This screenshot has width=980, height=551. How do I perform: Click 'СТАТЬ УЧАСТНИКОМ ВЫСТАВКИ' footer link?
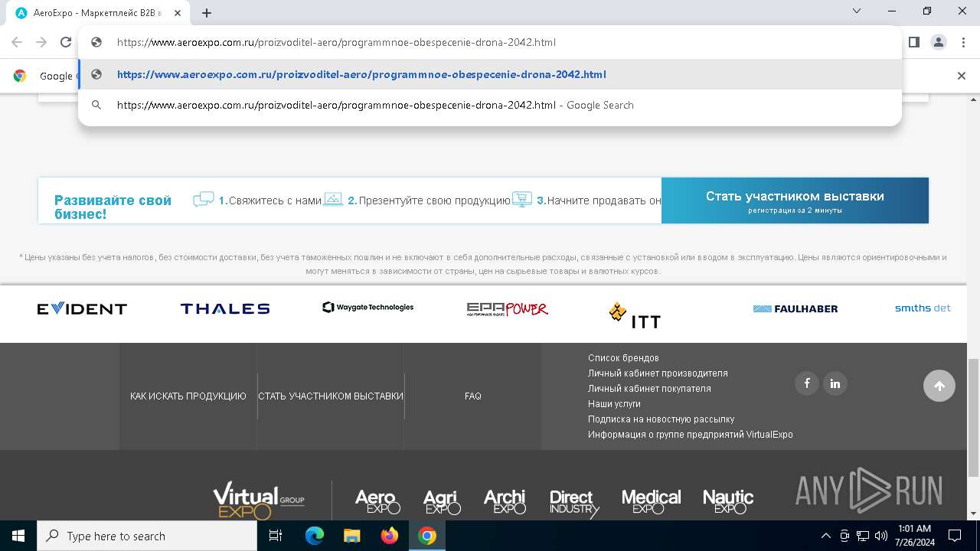(331, 396)
